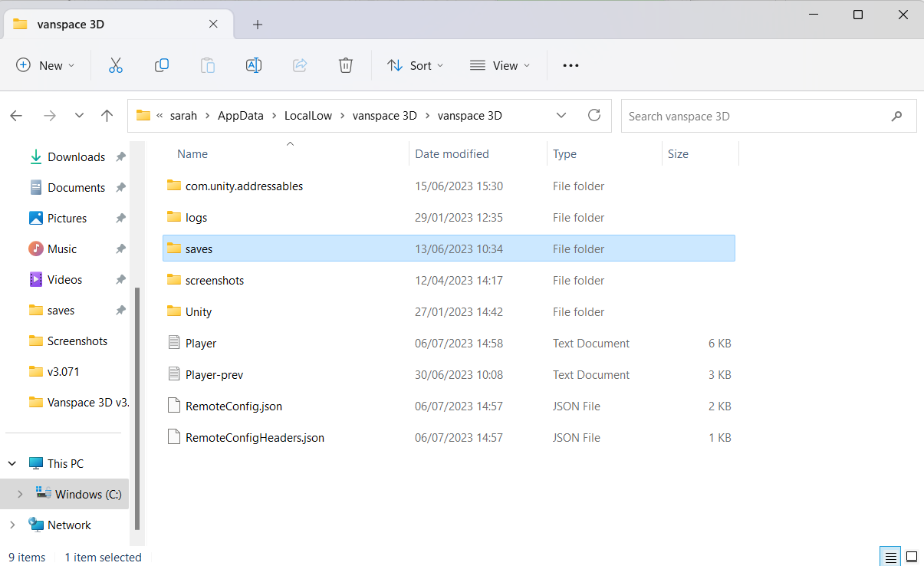The width and height of the screenshot is (924, 566).
Task: Click the Paste icon in the toolbar
Action: click(207, 65)
